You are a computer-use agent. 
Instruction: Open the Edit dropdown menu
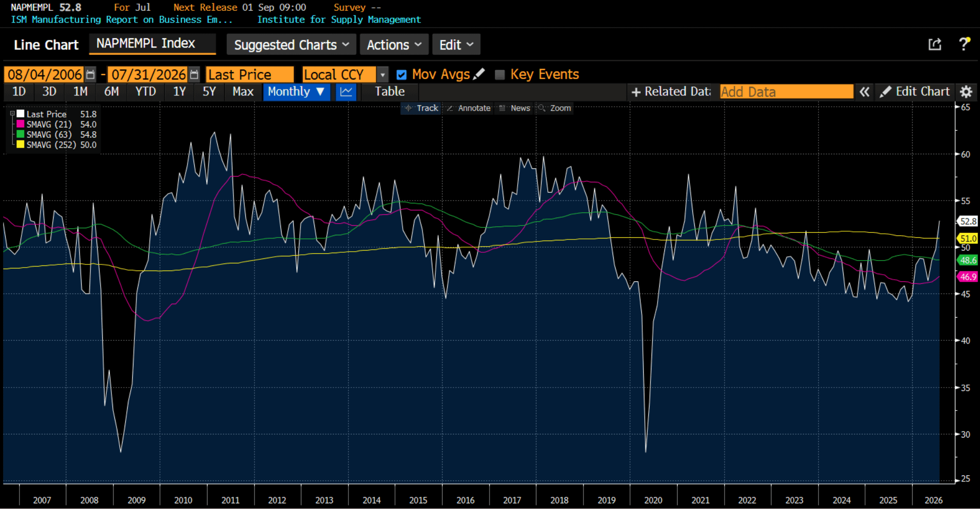tap(456, 45)
